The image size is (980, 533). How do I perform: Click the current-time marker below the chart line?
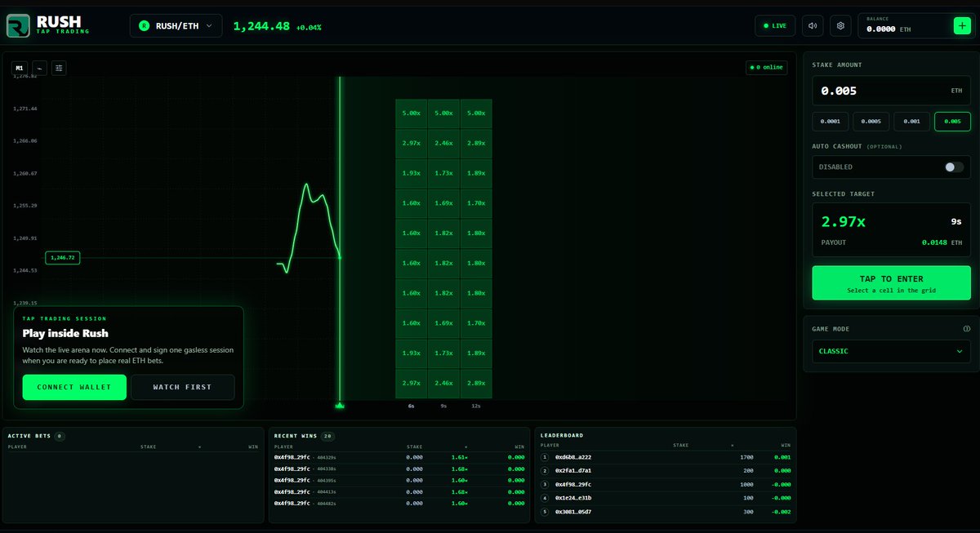tap(340, 405)
